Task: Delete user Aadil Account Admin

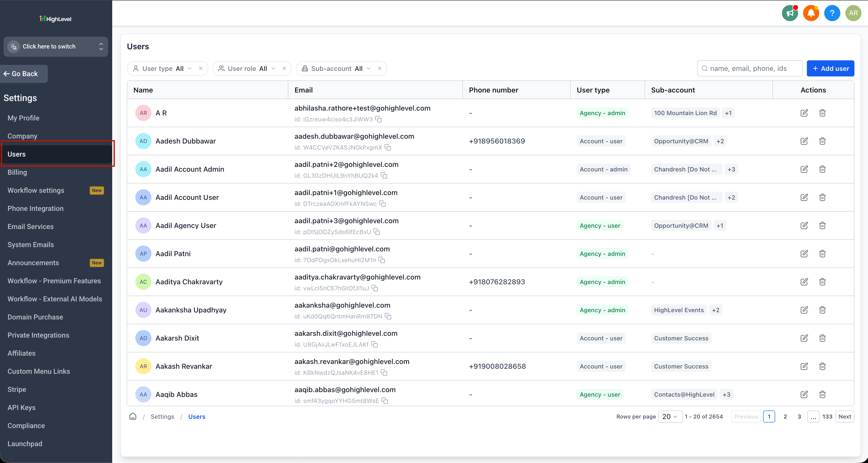Action: [822, 169]
